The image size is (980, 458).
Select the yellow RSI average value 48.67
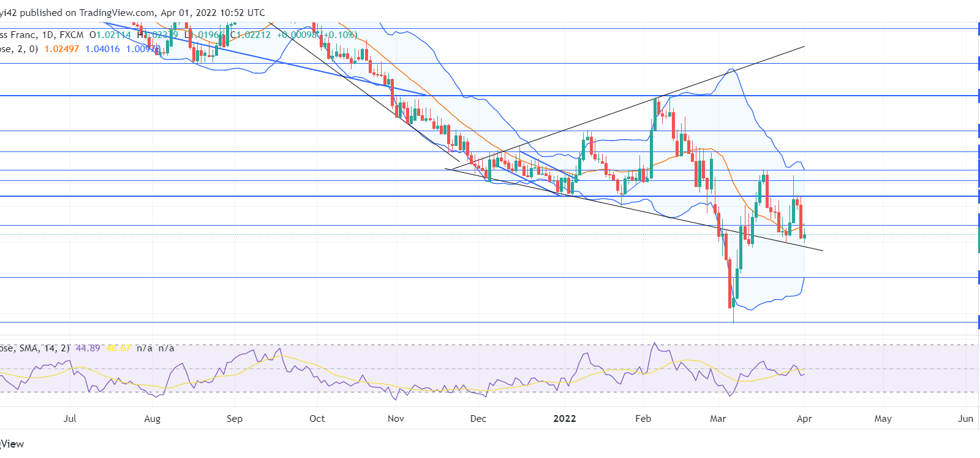[119, 348]
